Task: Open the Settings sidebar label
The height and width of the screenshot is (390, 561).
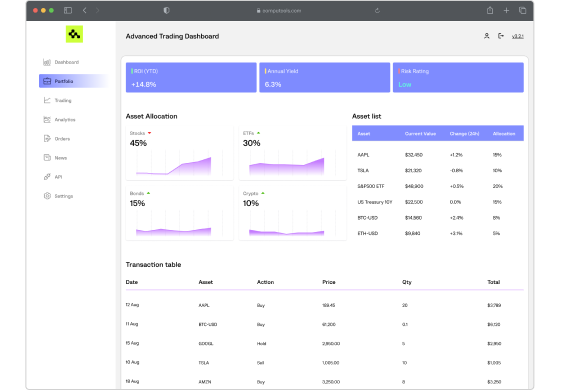Action: click(x=64, y=196)
